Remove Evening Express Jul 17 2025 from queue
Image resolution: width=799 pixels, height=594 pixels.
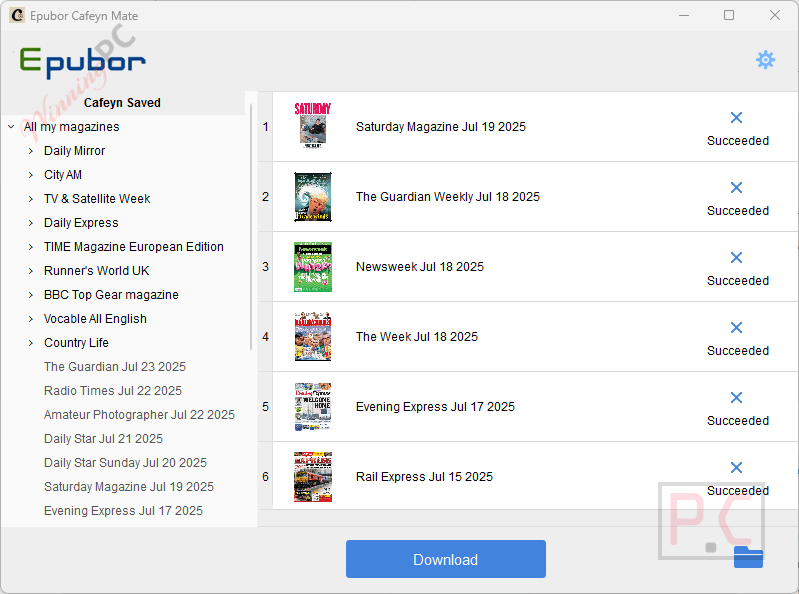click(736, 397)
